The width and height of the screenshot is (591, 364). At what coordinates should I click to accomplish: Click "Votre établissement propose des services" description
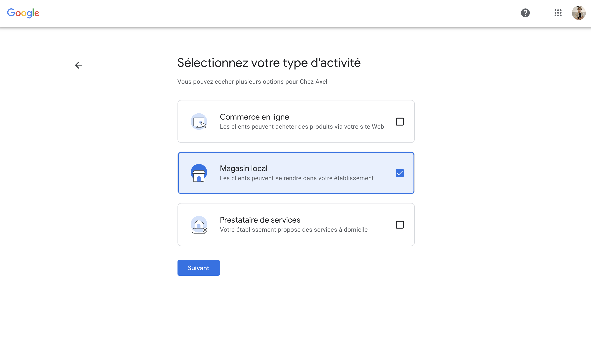pyautogui.click(x=294, y=230)
